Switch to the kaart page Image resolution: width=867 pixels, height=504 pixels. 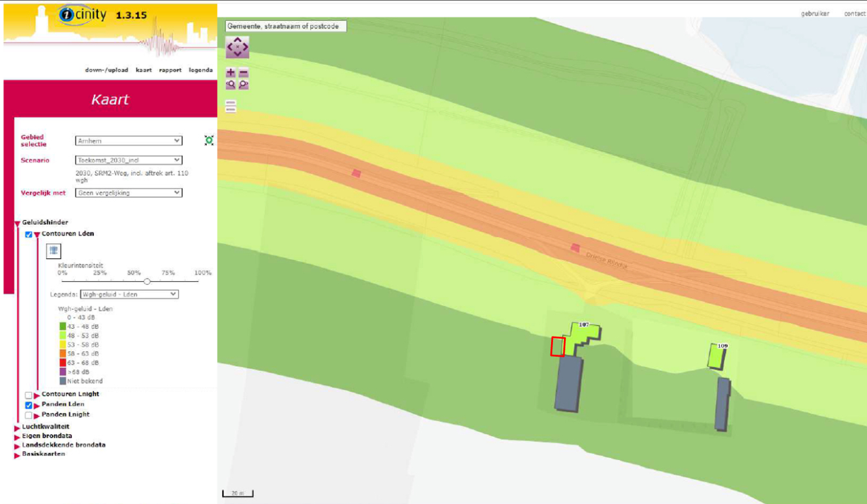pos(144,70)
